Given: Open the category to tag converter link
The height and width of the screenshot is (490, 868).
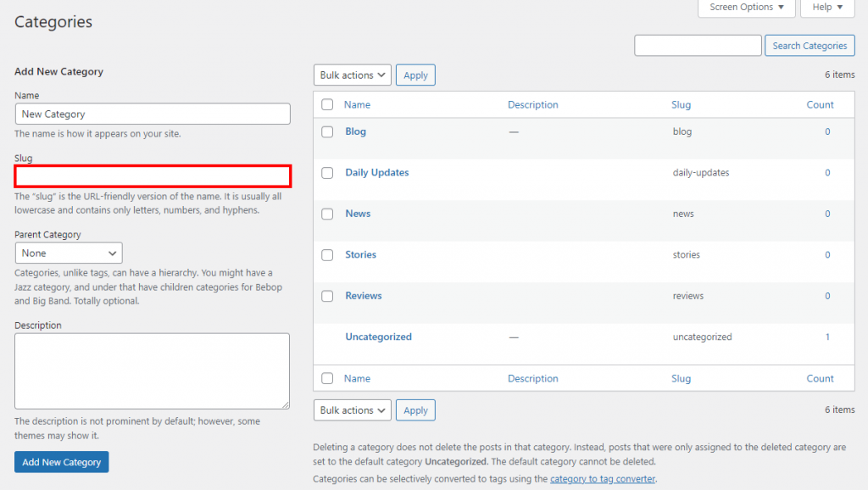Looking at the screenshot, I should (602, 478).
